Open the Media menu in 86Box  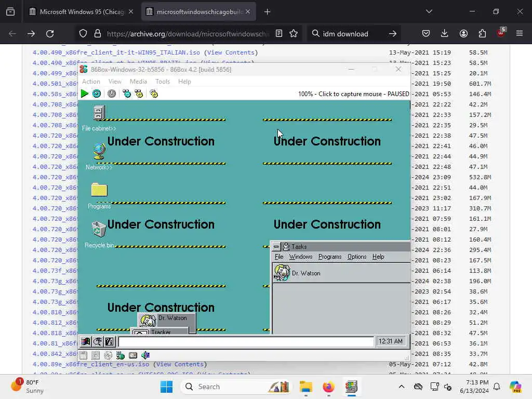tap(138, 82)
